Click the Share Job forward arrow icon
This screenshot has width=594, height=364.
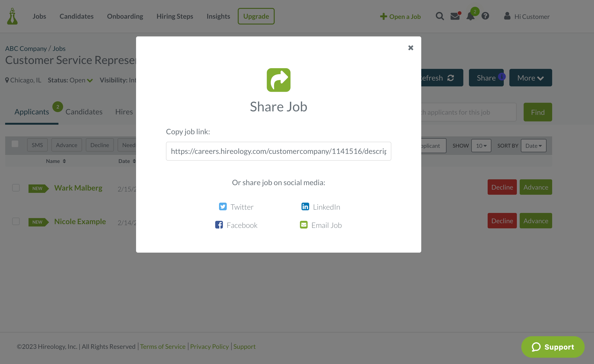click(278, 80)
